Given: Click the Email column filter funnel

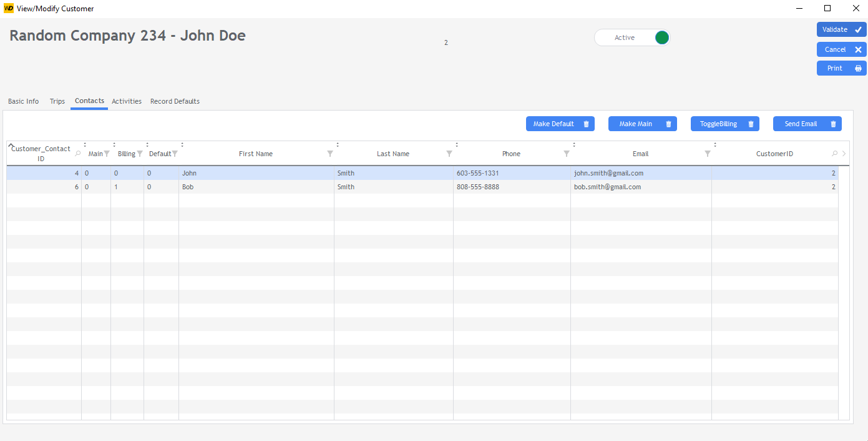Looking at the screenshot, I should coord(708,154).
